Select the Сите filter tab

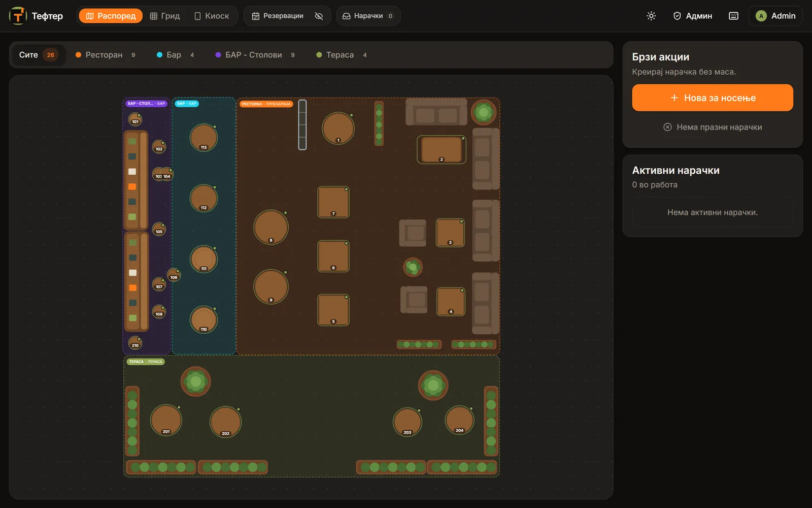pos(38,55)
